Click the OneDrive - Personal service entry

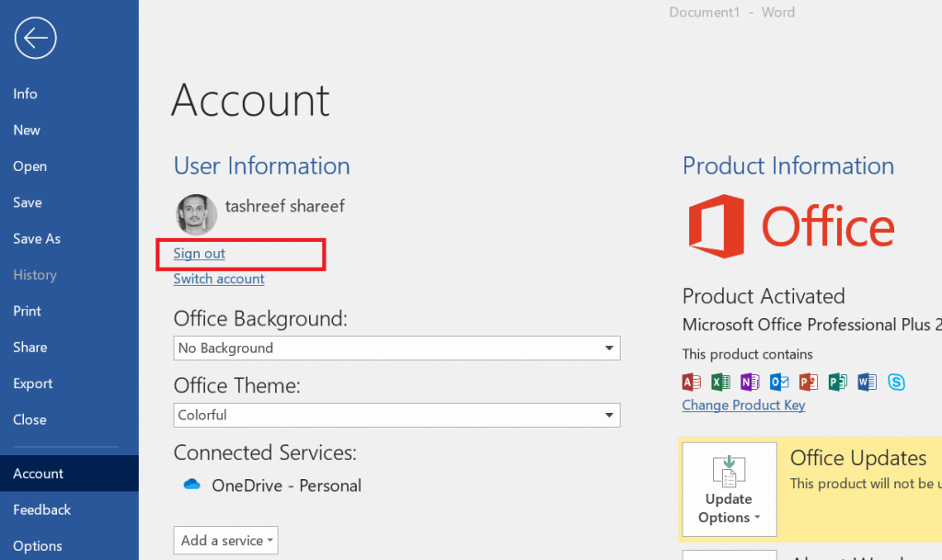click(x=272, y=485)
